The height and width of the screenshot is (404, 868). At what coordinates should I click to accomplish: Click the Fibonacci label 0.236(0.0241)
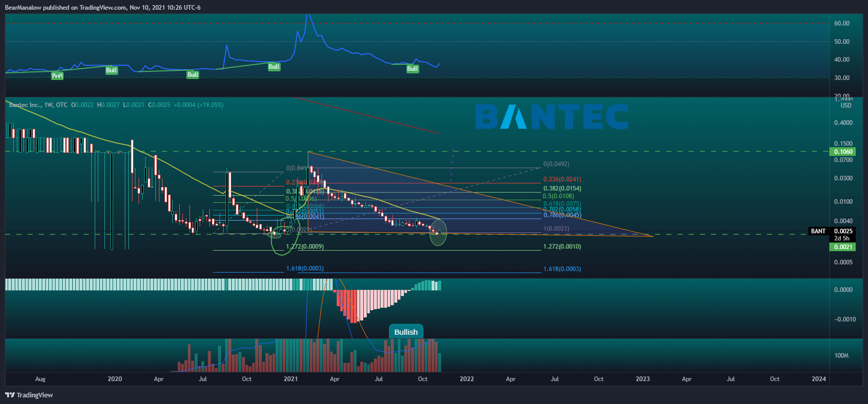coord(562,179)
